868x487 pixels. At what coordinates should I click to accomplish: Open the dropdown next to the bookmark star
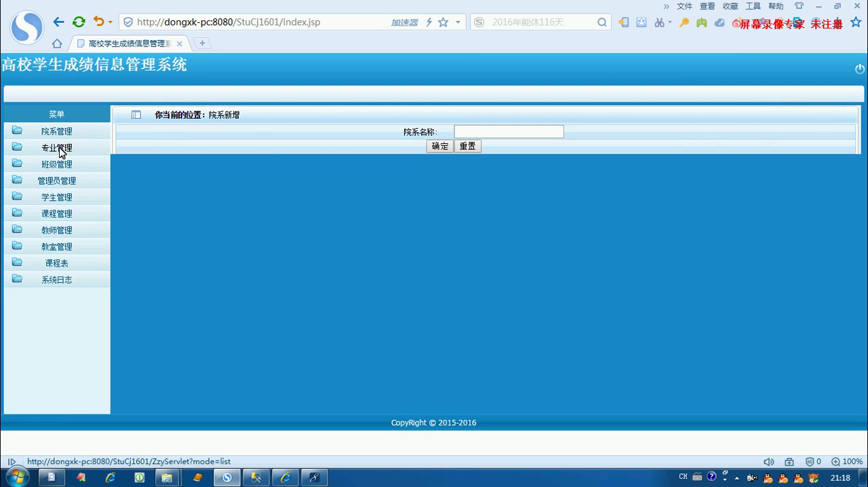tap(458, 22)
